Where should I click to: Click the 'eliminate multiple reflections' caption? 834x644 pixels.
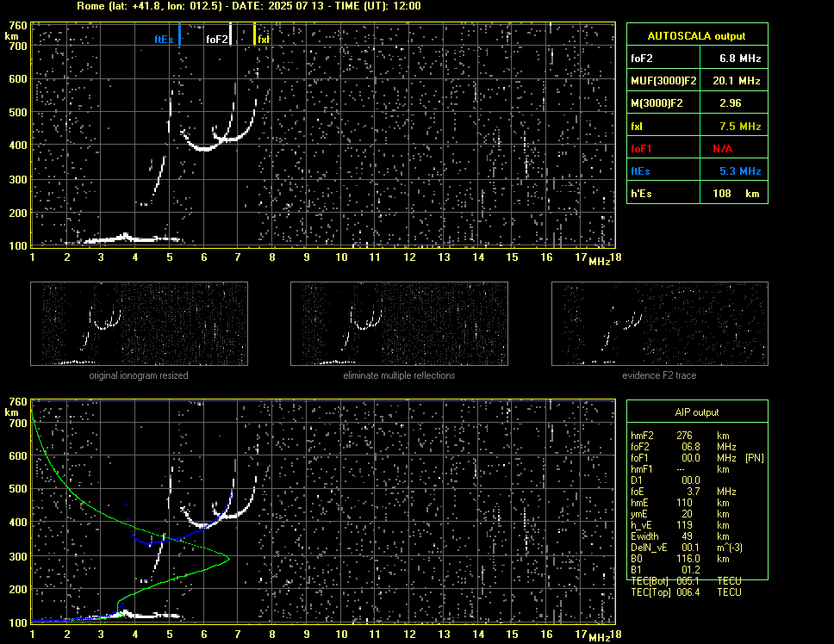[x=399, y=375]
